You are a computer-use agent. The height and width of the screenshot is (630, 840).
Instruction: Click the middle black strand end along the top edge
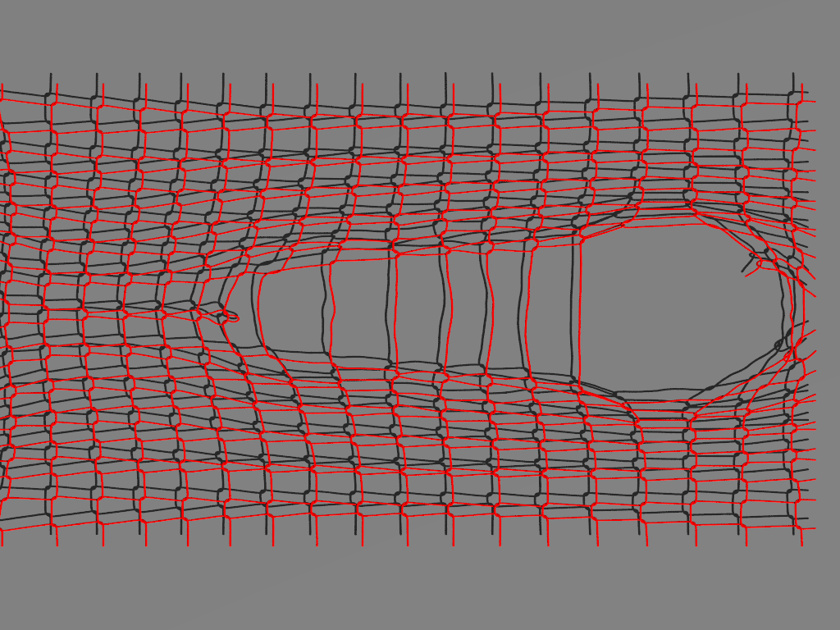click(401, 78)
